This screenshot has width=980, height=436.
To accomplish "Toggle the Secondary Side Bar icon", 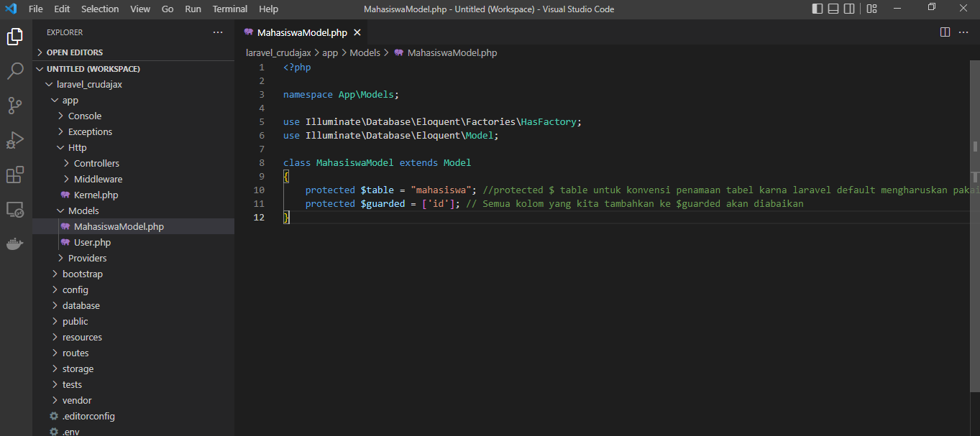I will pos(849,8).
